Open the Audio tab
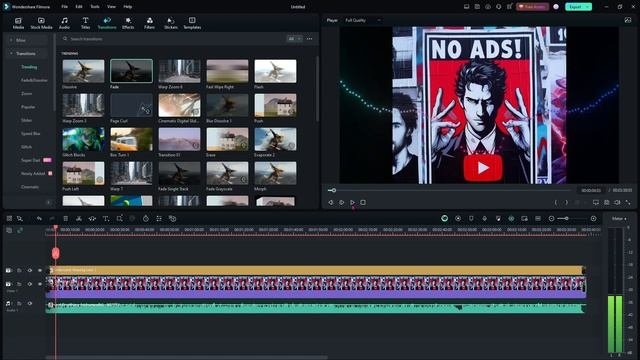This screenshot has height=360, width=640. tap(64, 23)
